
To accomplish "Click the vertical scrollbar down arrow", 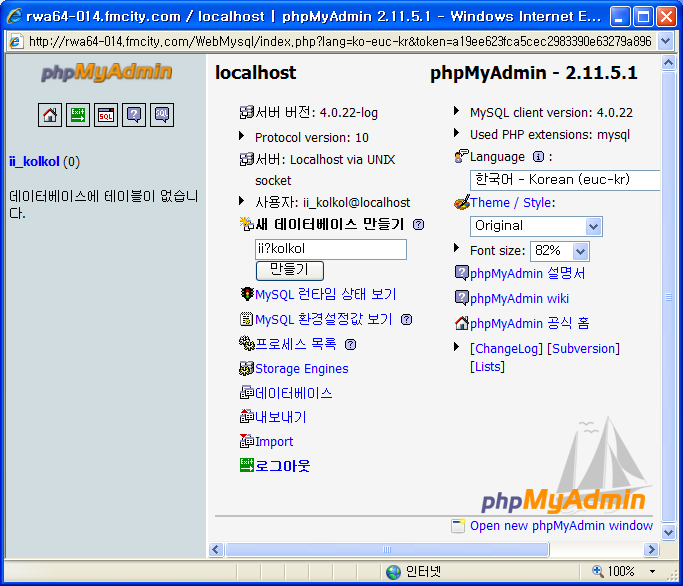I will coord(668,532).
